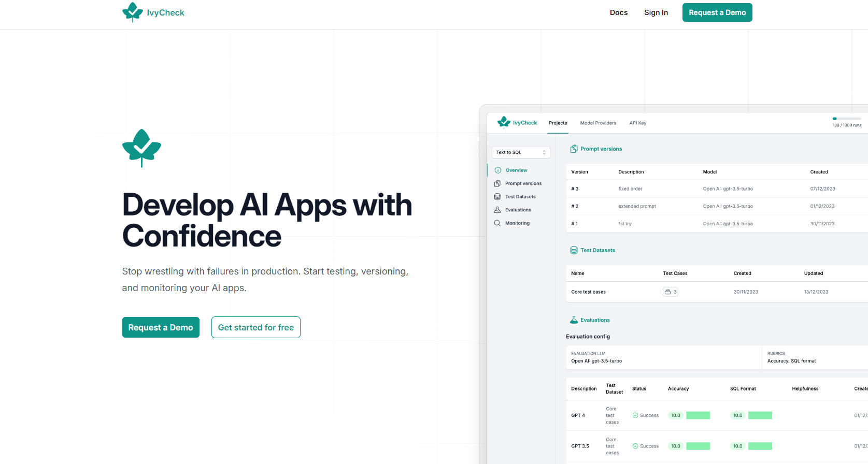This screenshot has width=868, height=464.
Task: Click the 'GPT 3.5' evaluation row label
Action: point(580,446)
